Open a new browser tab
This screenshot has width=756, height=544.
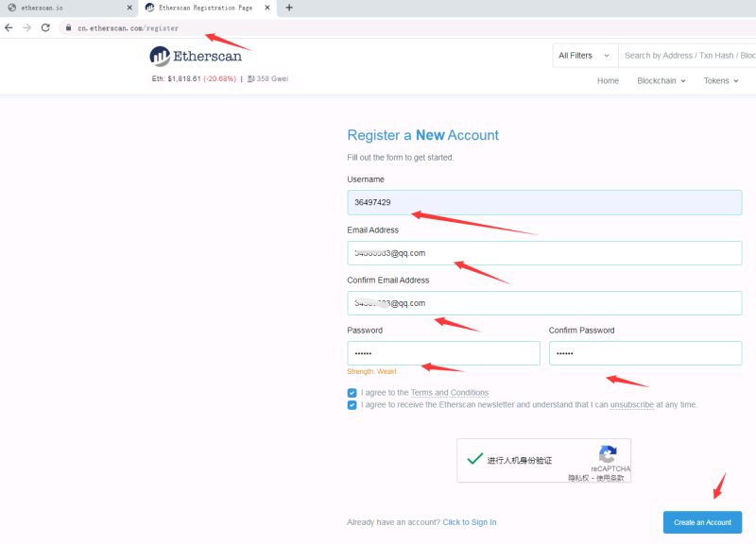[x=289, y=8]
